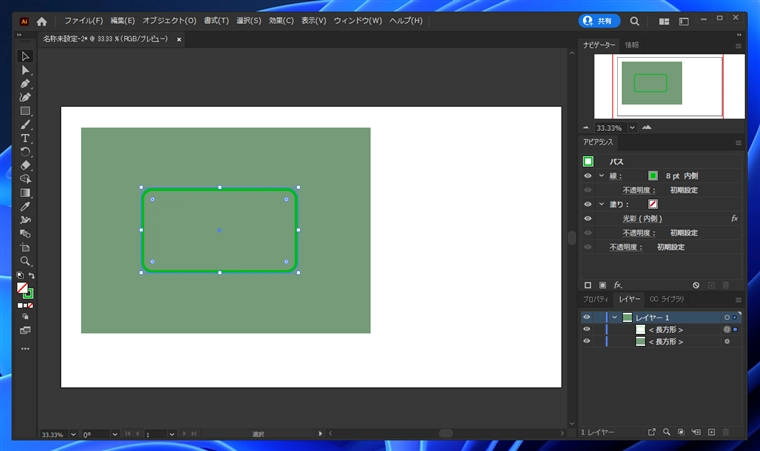The image size is (760, 451).
Task: Collapse the stroke attribute row
Action: 602,176
